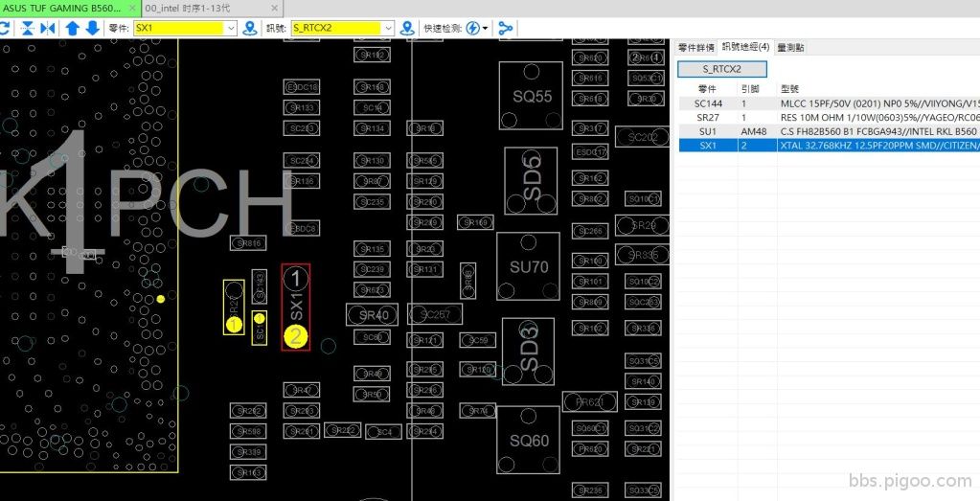Open the 零件詳情 tab

click(696, 47)
